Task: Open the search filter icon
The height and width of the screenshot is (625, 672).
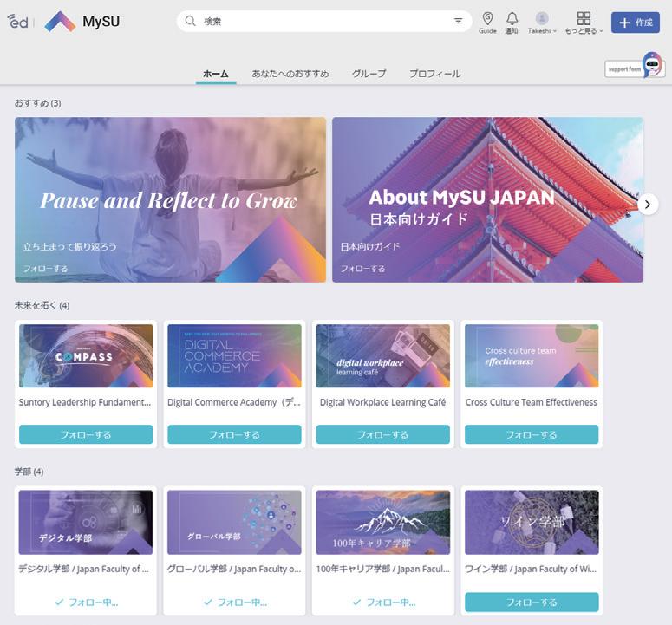Action: (x=458, y=21)
